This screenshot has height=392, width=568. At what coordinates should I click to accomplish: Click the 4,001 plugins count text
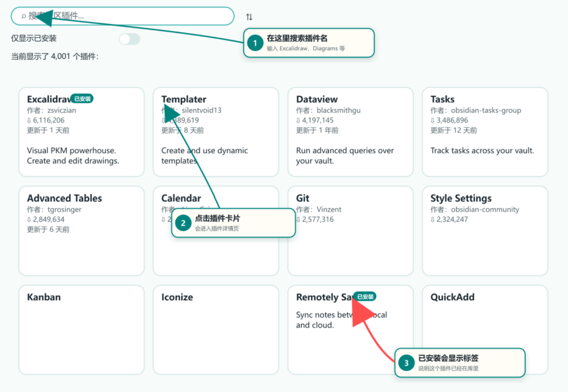(55, 57)
